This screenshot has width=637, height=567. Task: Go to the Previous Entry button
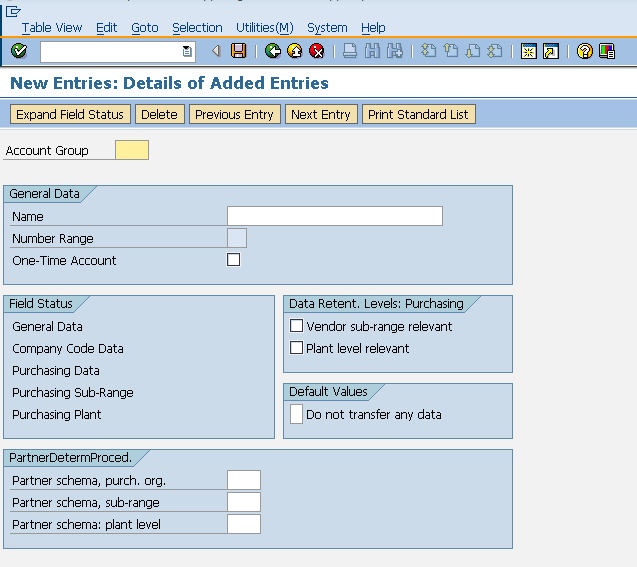pos(234,114)
